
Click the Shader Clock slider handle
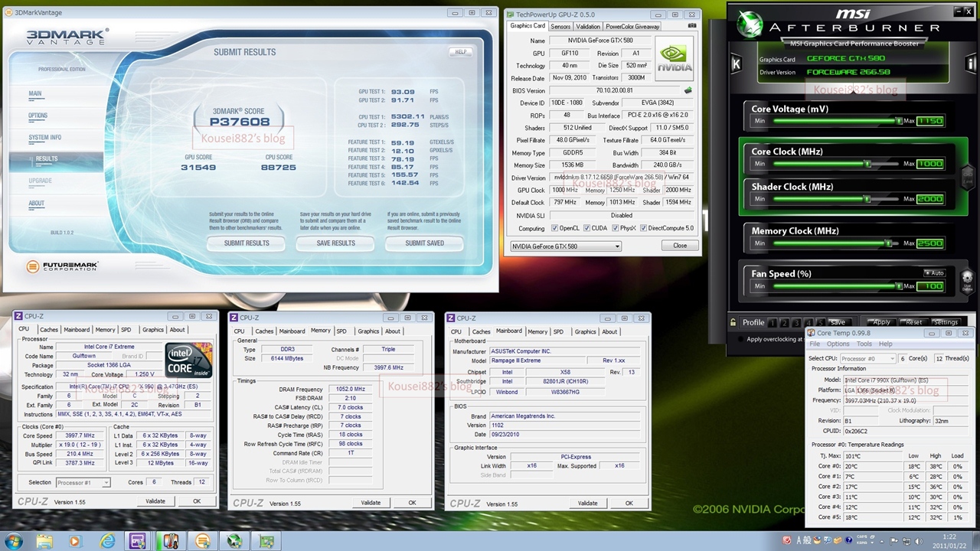(867, 199)
